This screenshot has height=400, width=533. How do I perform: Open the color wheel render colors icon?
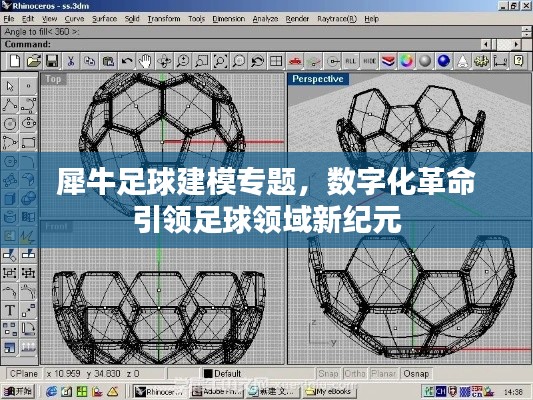[406, 61]
